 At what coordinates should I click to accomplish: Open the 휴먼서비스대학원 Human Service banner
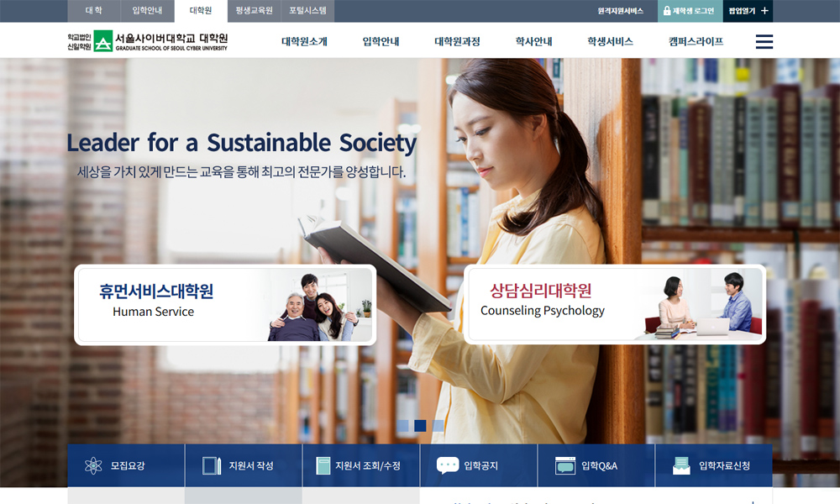(x=225, y=305)
